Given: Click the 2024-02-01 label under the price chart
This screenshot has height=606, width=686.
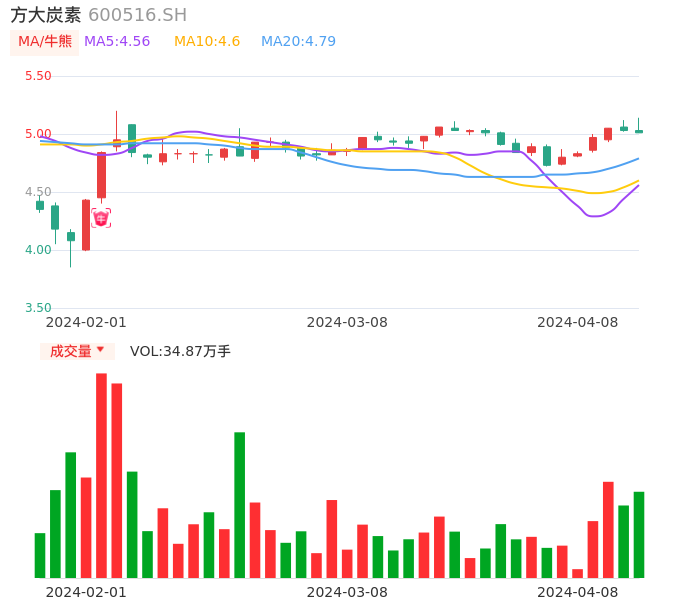Looking at the screenshot, I should [x=86, y=322].
